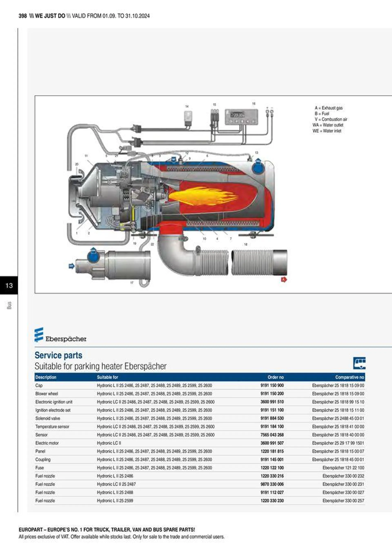Click the timer control unit labelled 16
This screenshot has height=555, width=392.
click(241, 117)
